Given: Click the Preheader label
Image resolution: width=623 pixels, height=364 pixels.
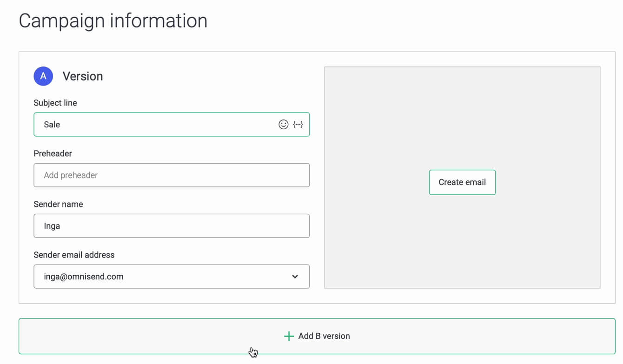Looking at the screenshot, I should pyautogui.click(x=53, y=153).
